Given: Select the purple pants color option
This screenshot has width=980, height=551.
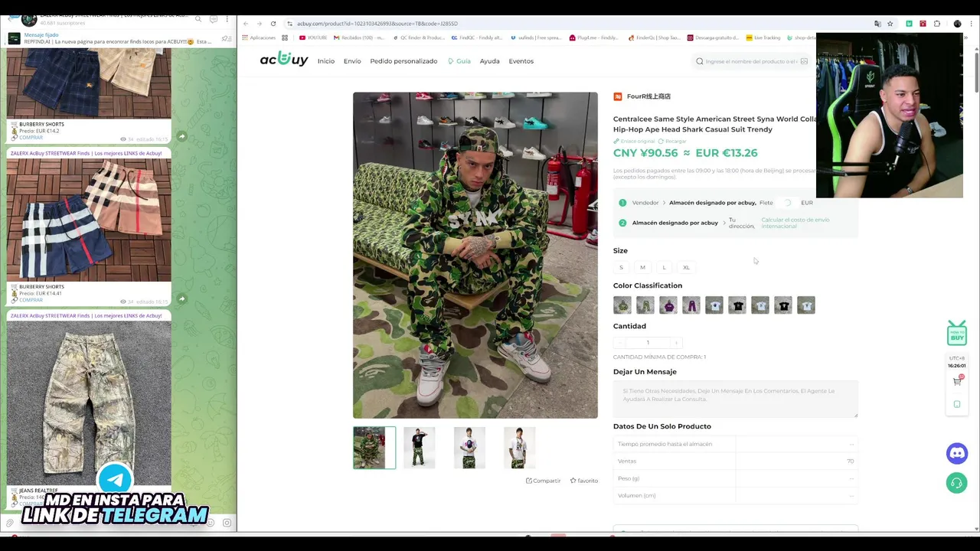Looking at the screenshot, I should (x=691, y=305).
